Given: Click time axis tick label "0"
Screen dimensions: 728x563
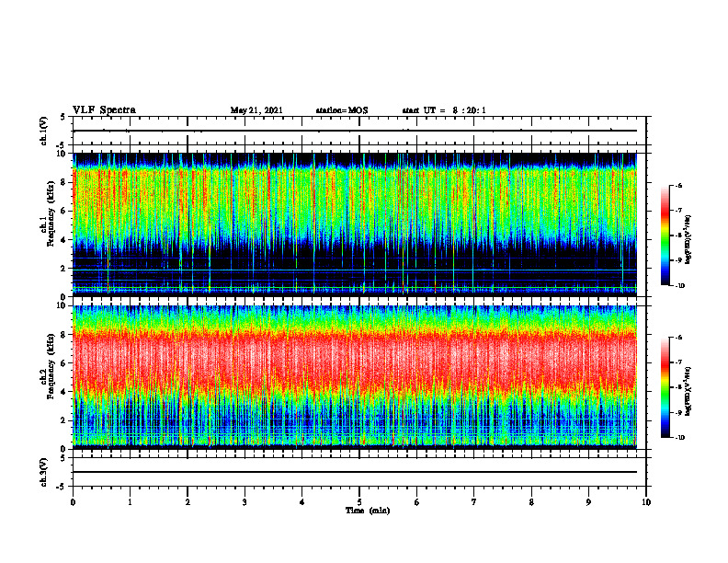Looking at the screenshot, I should click(73, 502).
